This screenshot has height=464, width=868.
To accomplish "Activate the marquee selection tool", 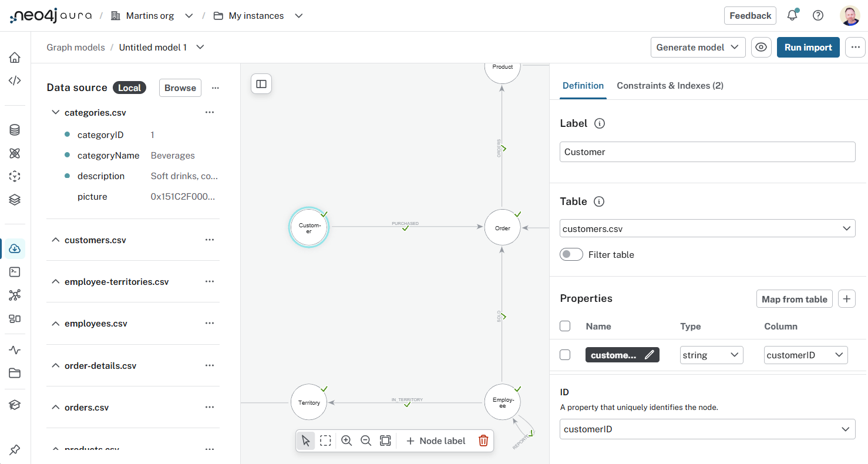I will tap(326, 441).
